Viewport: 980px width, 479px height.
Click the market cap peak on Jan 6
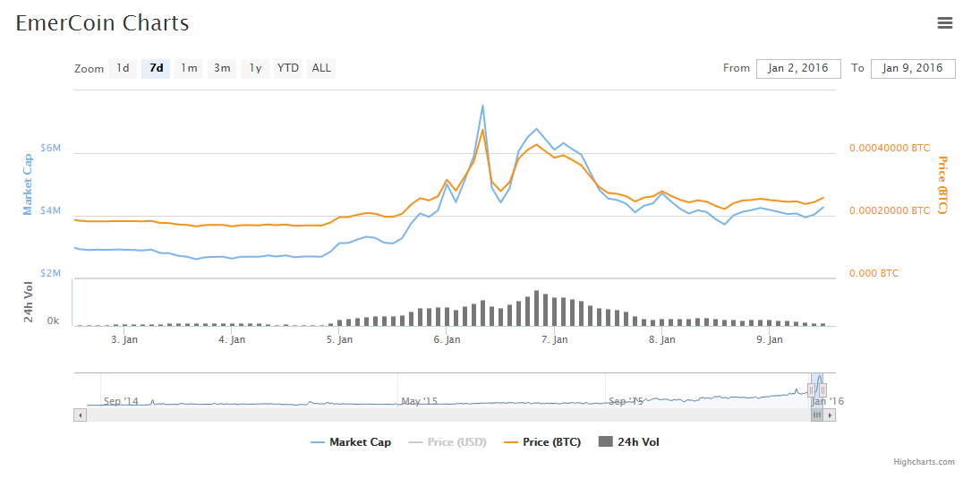pos(482,106)
